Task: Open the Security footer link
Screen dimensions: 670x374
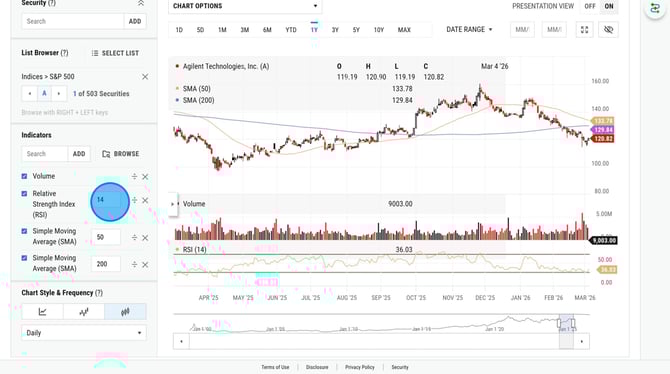Action: coord(400,367)
